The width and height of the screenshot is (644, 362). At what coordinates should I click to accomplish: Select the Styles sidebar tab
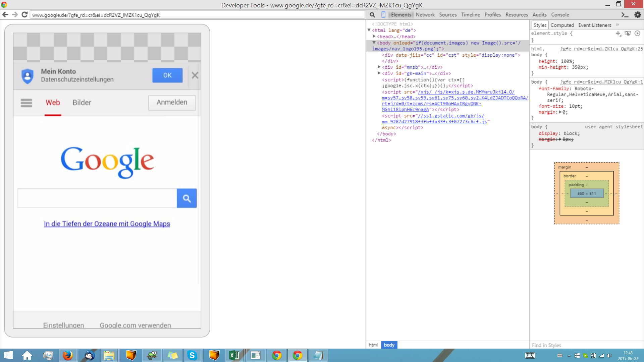coord(540,25)
